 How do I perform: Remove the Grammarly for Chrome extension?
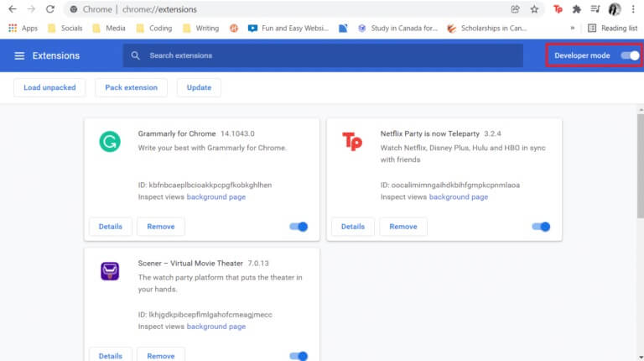(161, 227)
